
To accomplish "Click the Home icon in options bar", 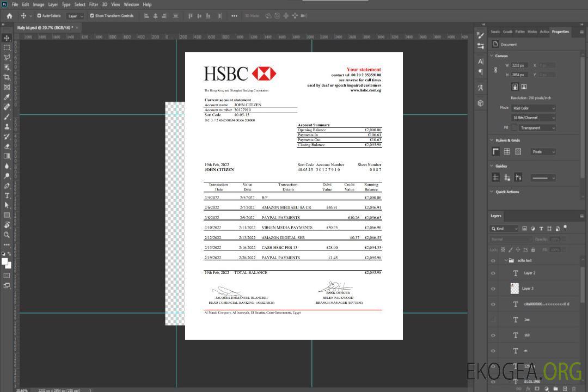I will [9, 16].
